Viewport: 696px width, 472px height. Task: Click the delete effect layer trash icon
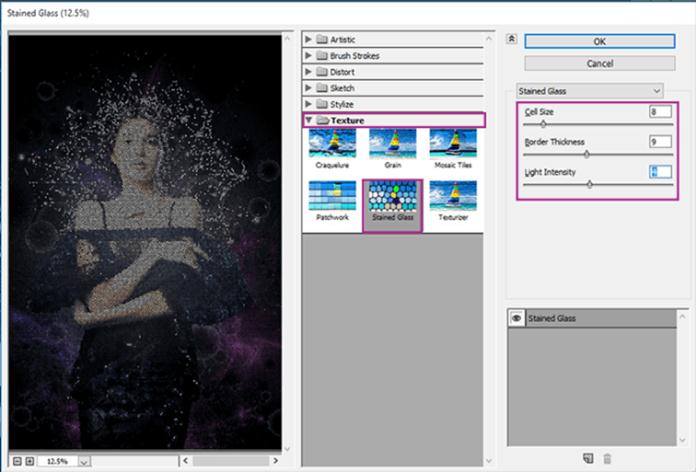tap(608, 458)
